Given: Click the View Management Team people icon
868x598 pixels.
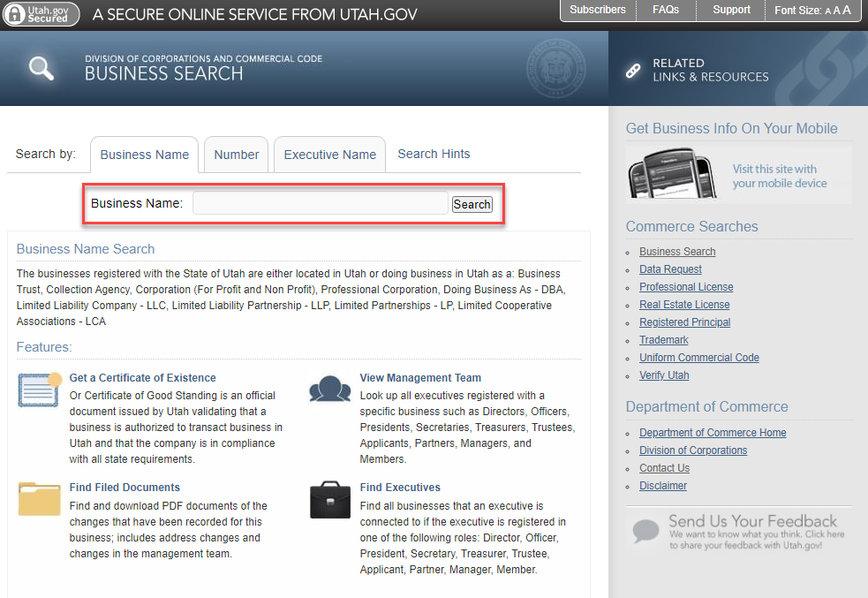Looking at the screenshot, I should point(329,390).
